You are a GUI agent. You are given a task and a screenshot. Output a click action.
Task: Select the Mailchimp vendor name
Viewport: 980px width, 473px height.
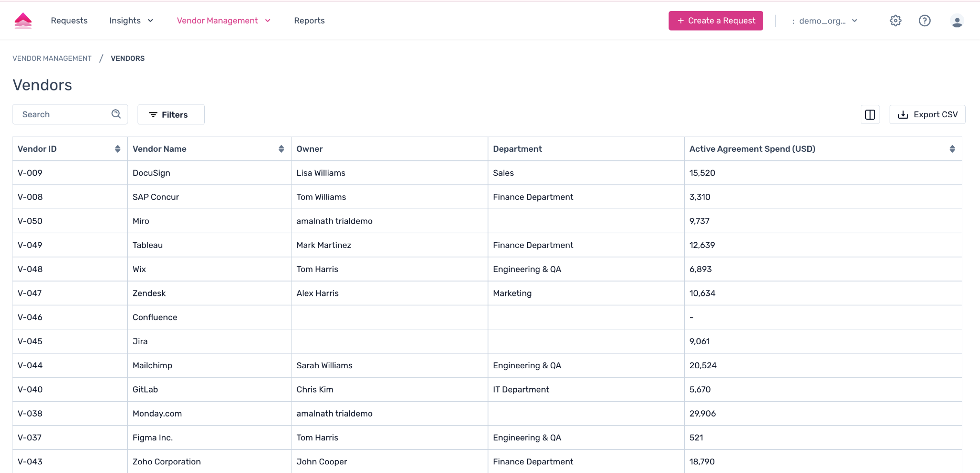point(152,365)
